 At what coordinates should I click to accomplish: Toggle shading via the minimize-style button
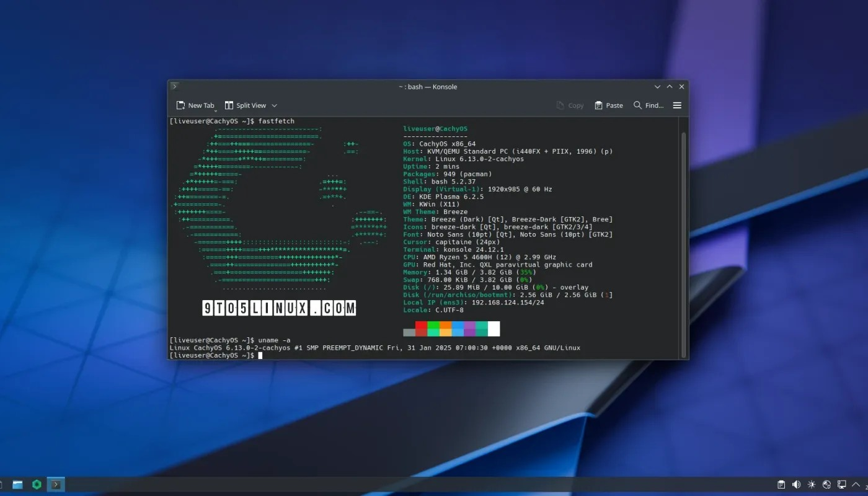click(657, 86)
